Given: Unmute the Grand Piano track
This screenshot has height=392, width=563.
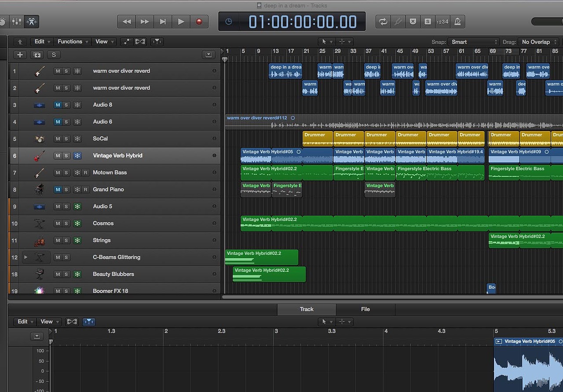Looking at the screenshot, I should point(58,190).
